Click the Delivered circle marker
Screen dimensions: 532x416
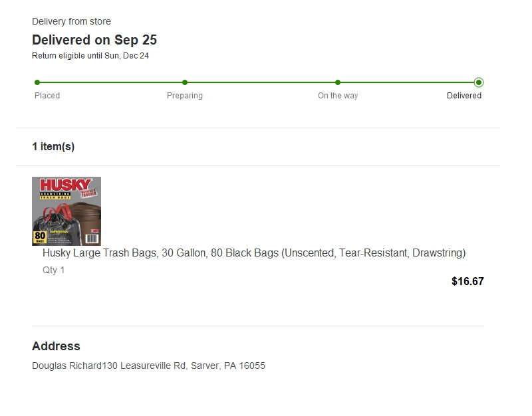[479, 82]
